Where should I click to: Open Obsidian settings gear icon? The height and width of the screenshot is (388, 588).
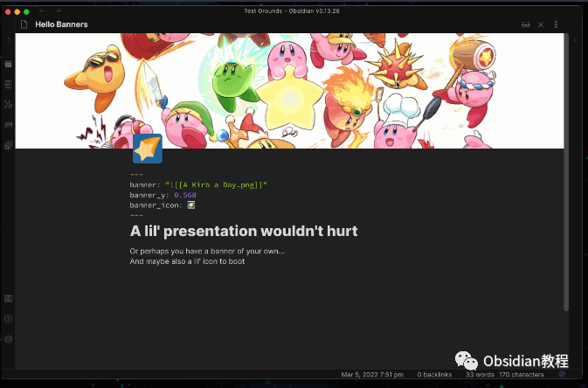(x=8, y=339)
